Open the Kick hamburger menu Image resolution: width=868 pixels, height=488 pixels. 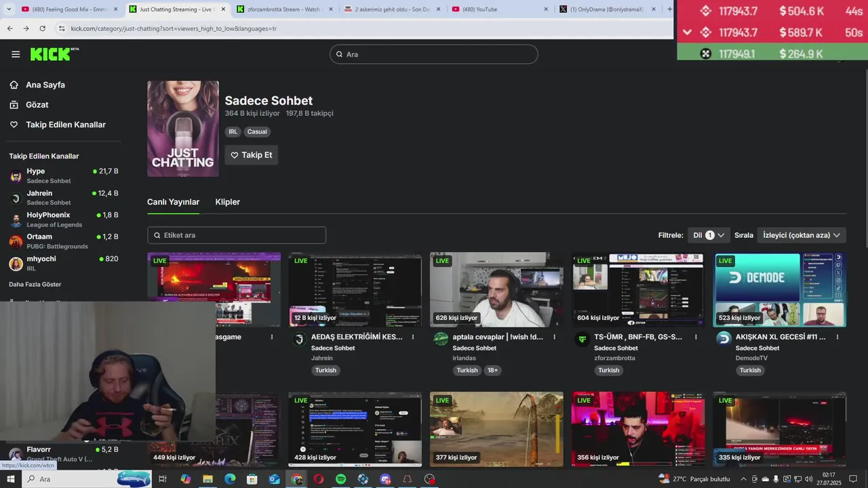click(x=16, y=54)
